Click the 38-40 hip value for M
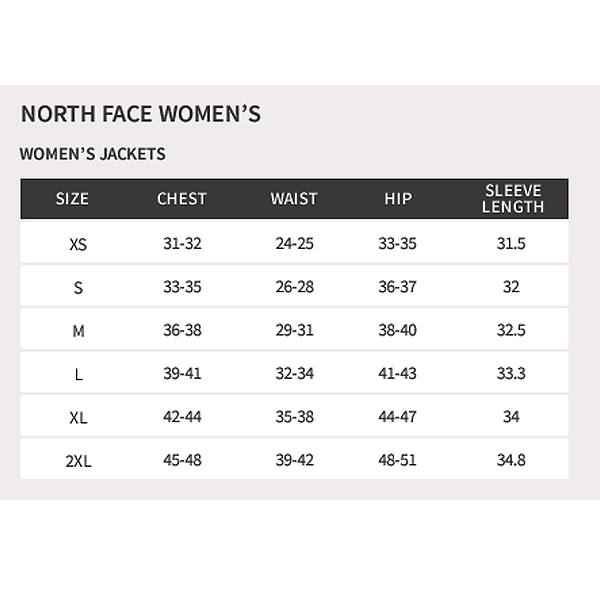 [x=398, y=330]
